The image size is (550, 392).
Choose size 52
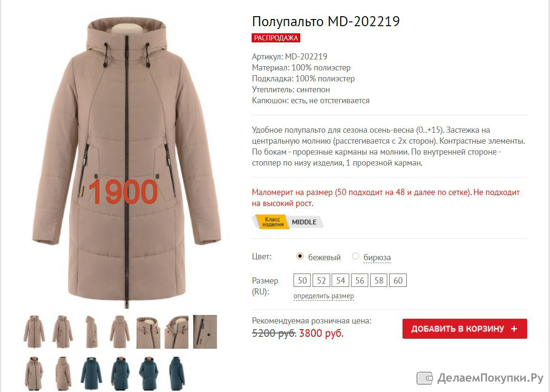[321, 281]
